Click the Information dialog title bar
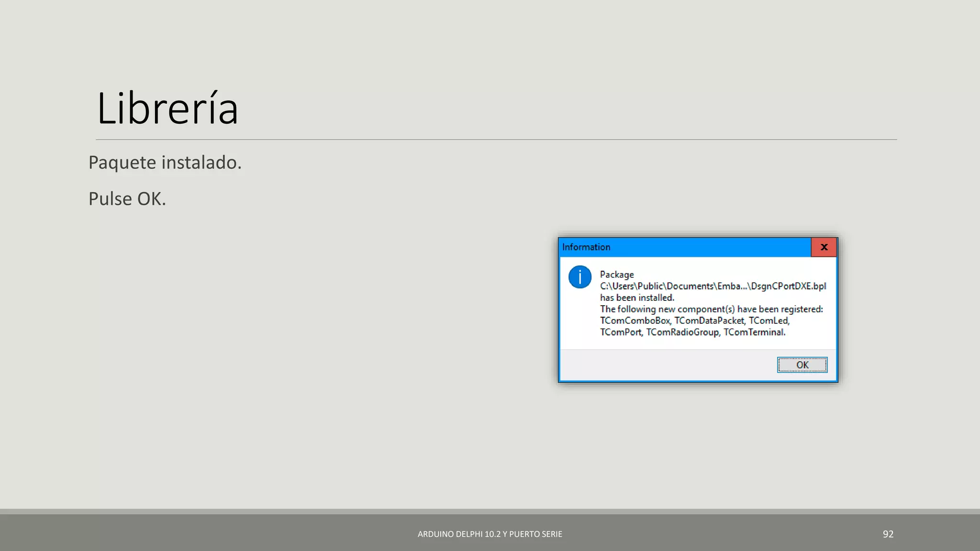The height and width of the screenshot is (551, 980). coord(684,247)
